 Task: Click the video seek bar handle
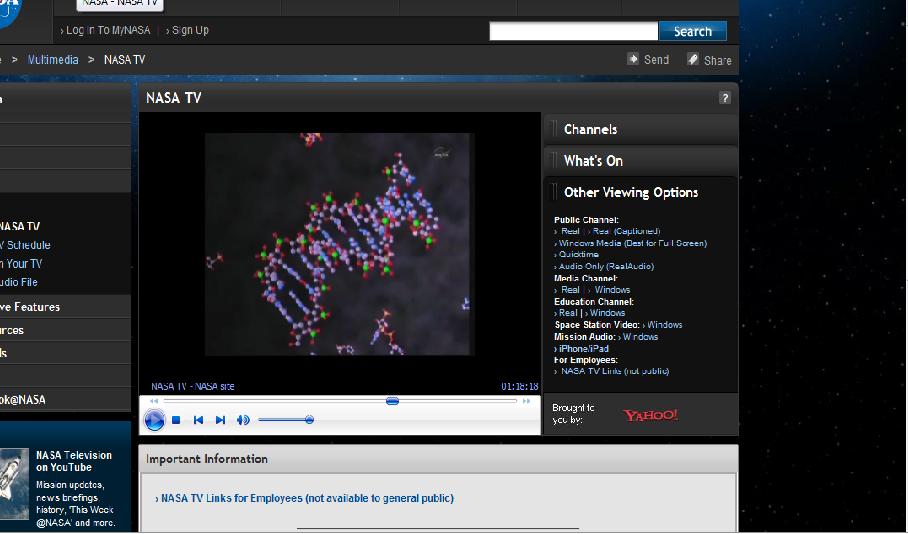(392, 401)
